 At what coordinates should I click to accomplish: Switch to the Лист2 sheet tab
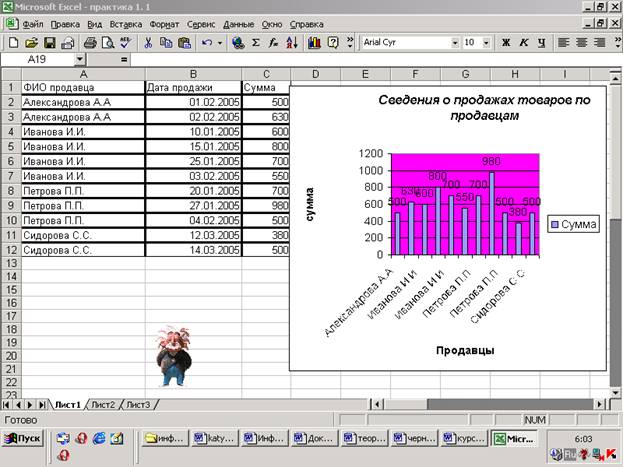[x=103, y=404]
